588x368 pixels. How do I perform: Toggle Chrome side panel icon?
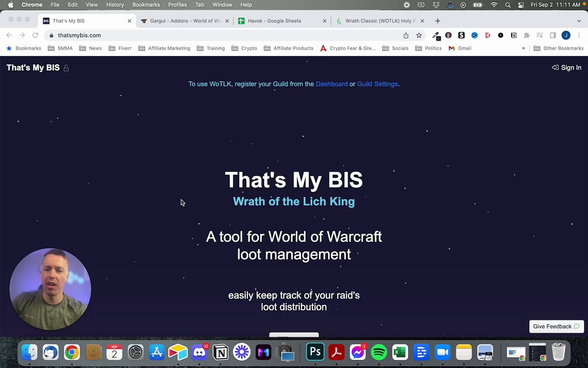coord(553,35)
